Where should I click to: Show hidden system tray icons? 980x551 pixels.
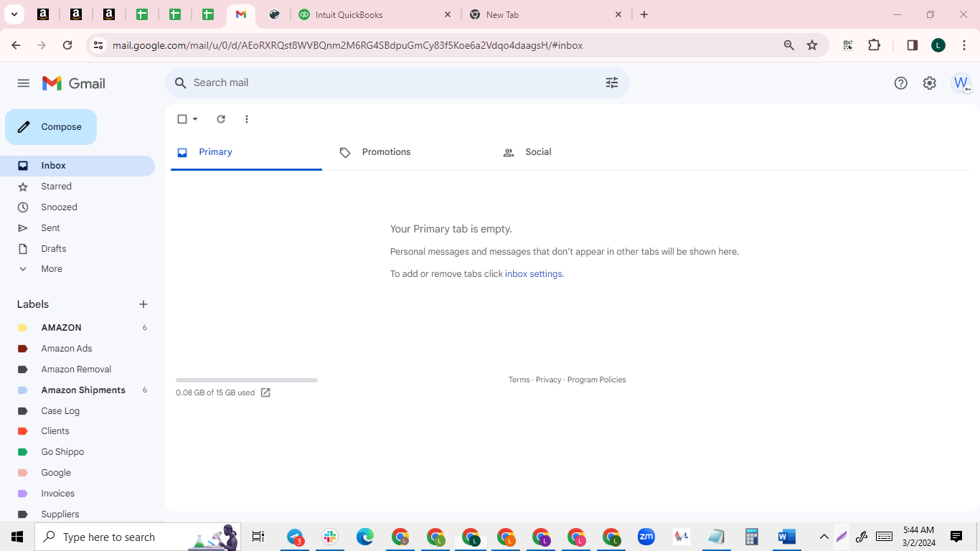click(824, 537)
